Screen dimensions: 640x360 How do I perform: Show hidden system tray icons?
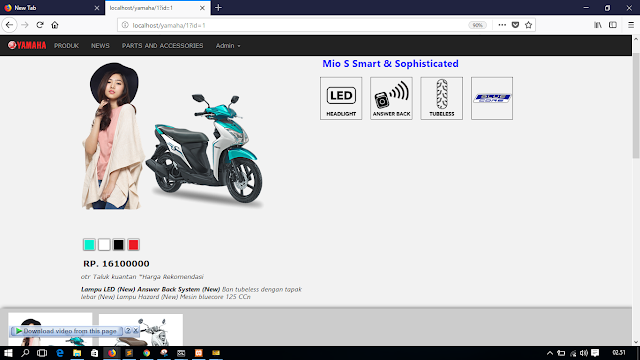click(x=550, y=353)
